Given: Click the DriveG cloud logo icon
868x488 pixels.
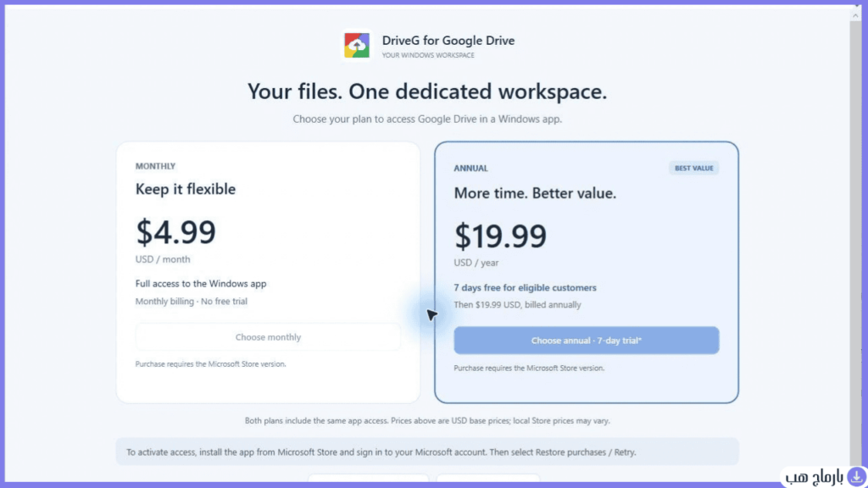Looking at the screenshot, I should click(x=357, y=45).
